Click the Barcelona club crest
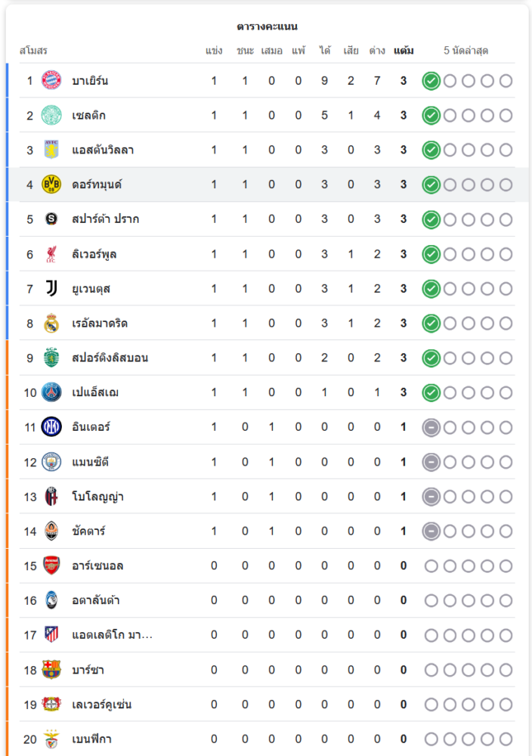Image resolution: width=532 pixels, height=756 pixels. 51,670
